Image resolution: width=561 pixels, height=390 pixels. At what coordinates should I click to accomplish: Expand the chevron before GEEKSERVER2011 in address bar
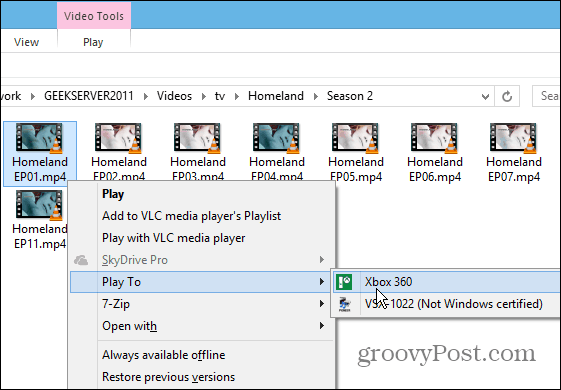(33, 97)
